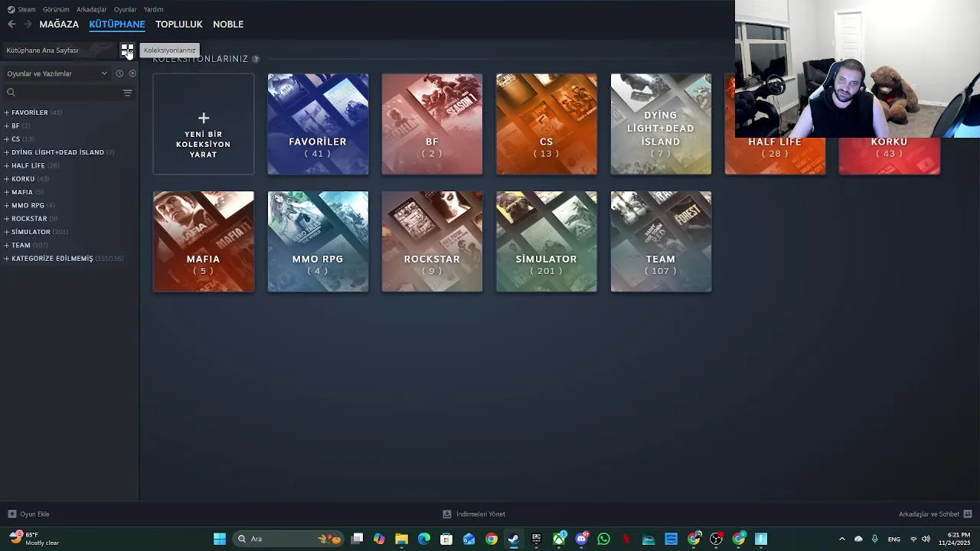Click the downloads manager icon
This screenshot has width=980, height=551.
click(447, 514)
